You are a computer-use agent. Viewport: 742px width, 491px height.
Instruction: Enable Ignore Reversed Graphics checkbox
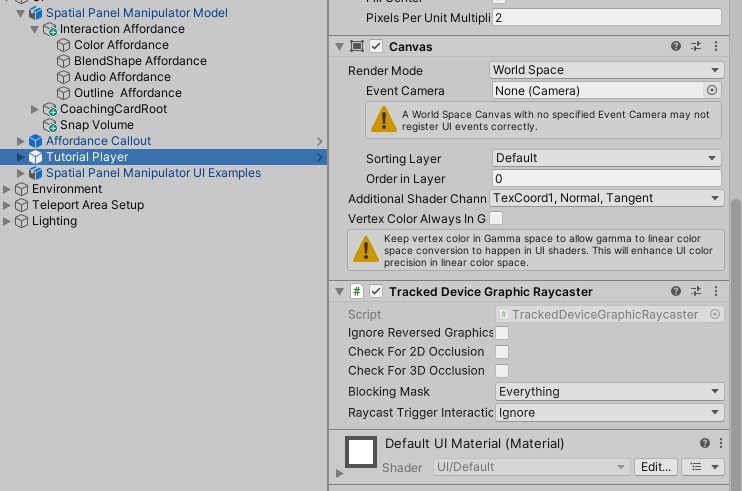point(502,333)
